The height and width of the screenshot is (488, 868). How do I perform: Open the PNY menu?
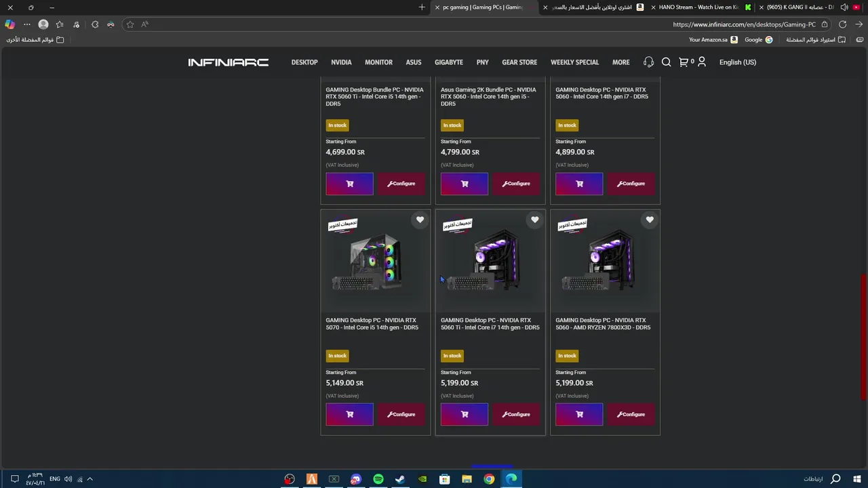point(482,62)
